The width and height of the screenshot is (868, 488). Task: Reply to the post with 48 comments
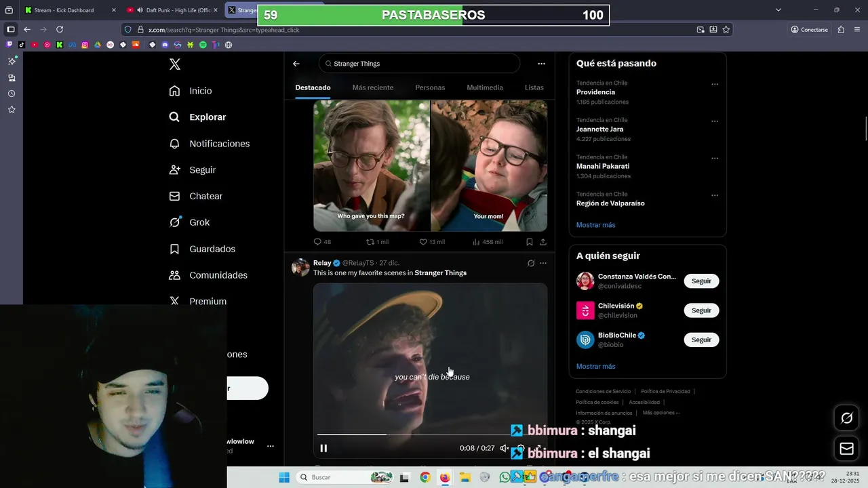pyautogui.click(x=322, y=242)
